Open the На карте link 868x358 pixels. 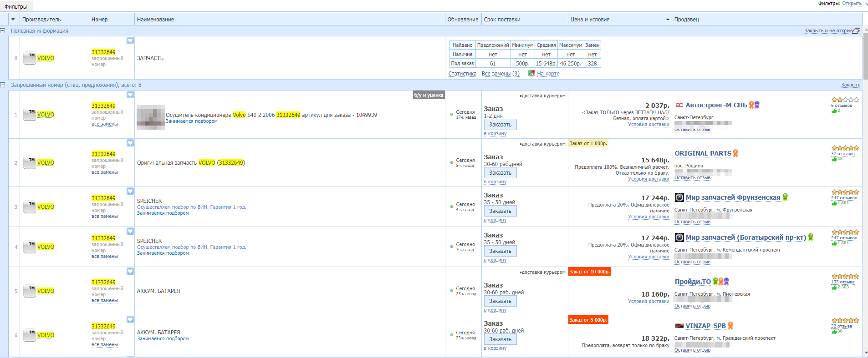click(548, 74)
